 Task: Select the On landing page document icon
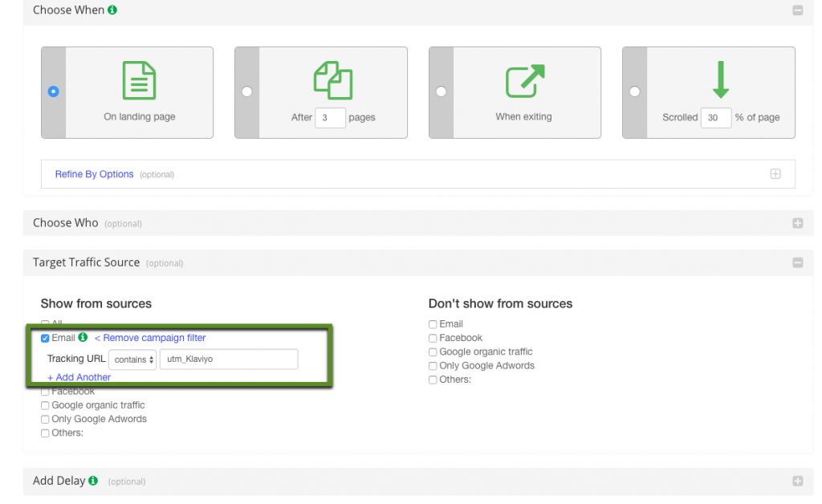click(139, 80)
